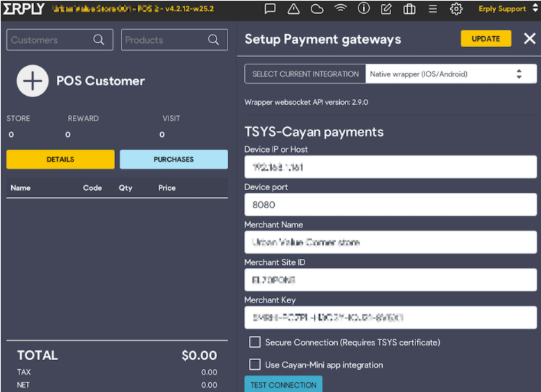Edit the Merchant Site ID field
Viewport: 541px width, 392px height.
point(390,280)
